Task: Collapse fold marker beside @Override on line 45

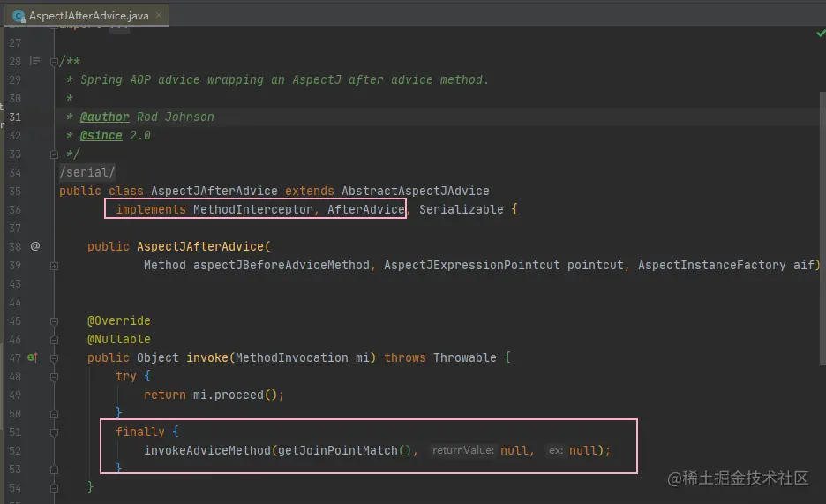Action: 54,321
